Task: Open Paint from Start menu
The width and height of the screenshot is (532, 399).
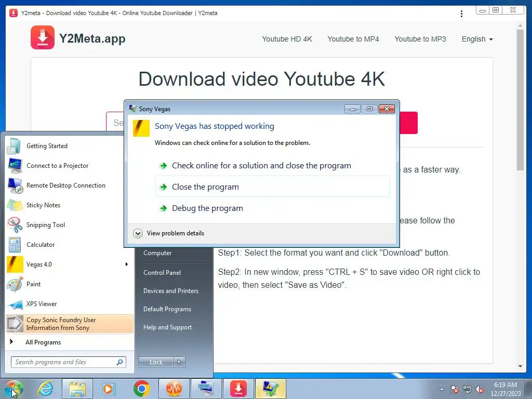Action: [x=69, y=284]
